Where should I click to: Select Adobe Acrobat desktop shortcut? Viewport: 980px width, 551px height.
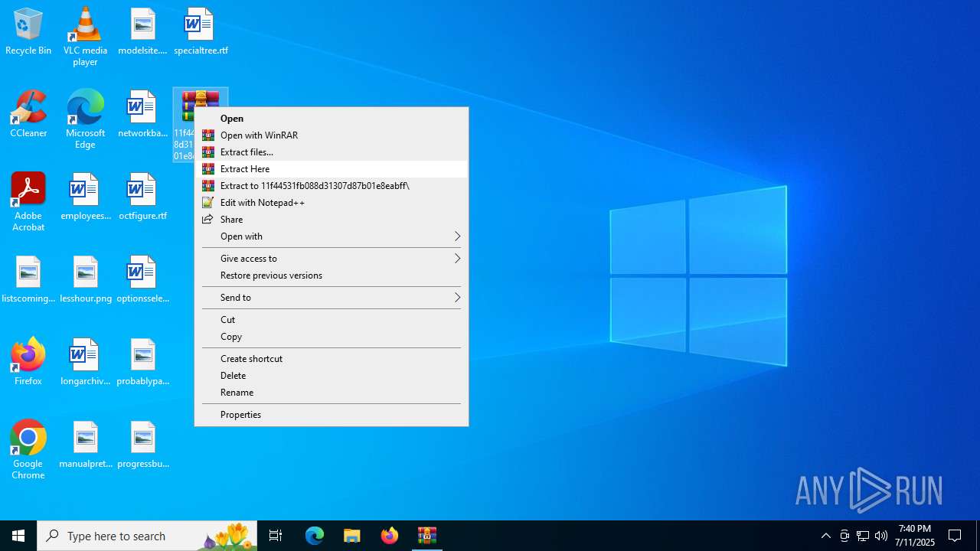click(28, 202)
